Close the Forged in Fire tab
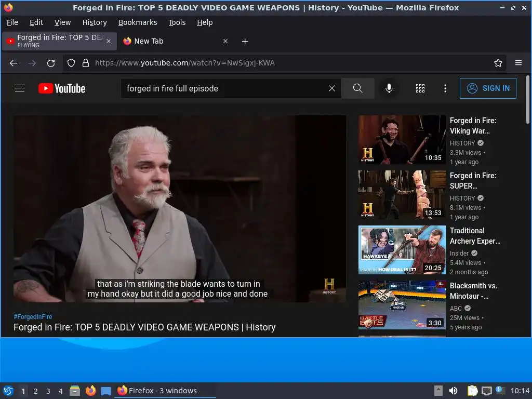 109,41
